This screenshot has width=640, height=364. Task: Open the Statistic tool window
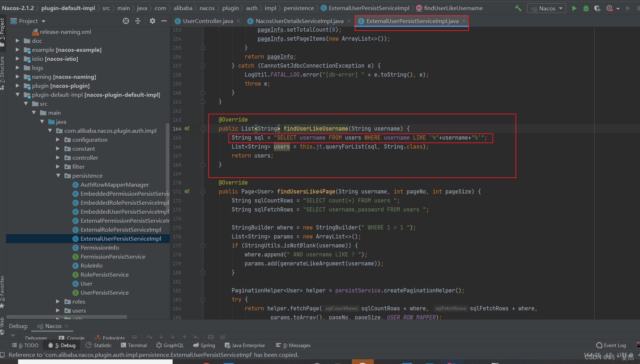[99, 345]
